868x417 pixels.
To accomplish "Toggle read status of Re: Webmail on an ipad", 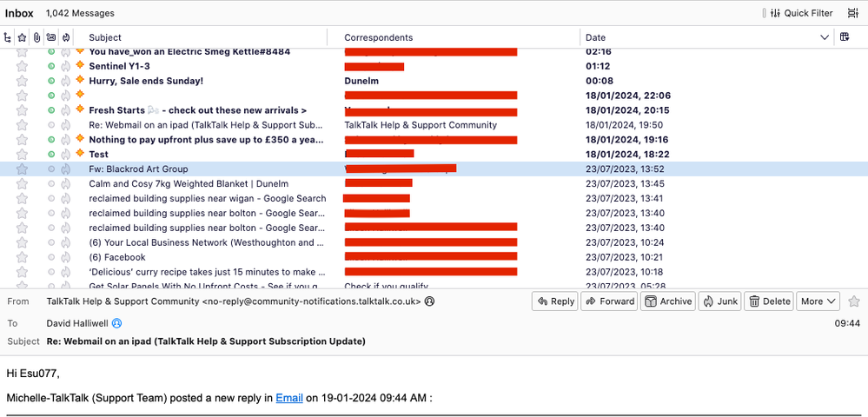I will tap(51, 125).
